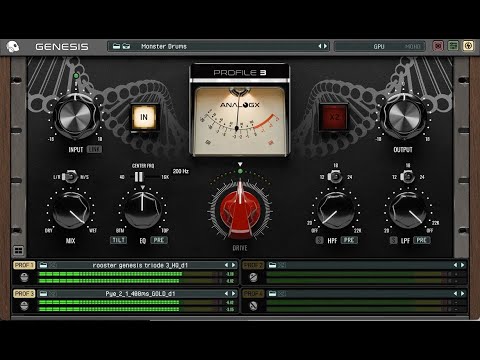The image size is (480, 360).
Task: Click the PROF 2 bypass round icon
Action: (x=253, y=277)
